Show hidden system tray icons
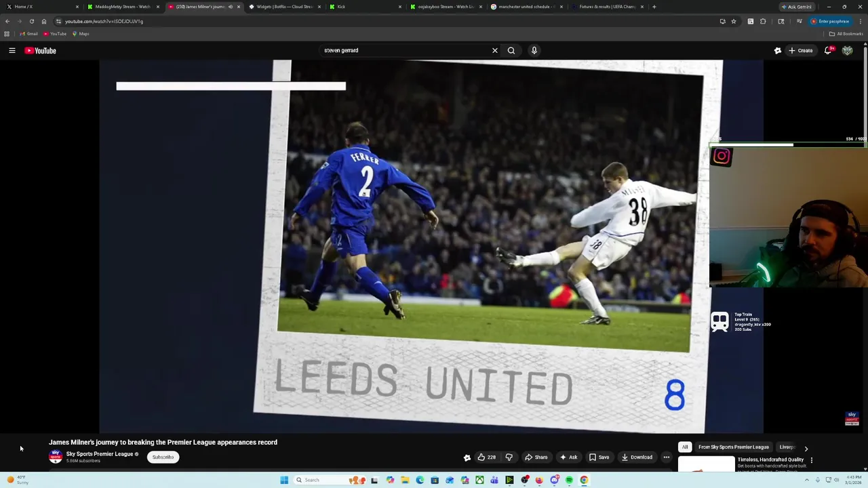 click(807, 480)
